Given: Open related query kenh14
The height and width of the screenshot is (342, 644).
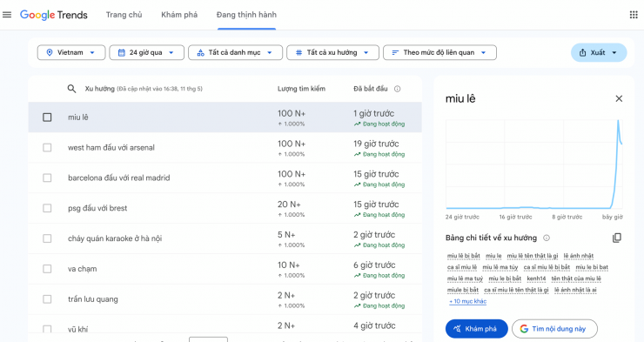Looking at the screenshot, I should point(536,278).
